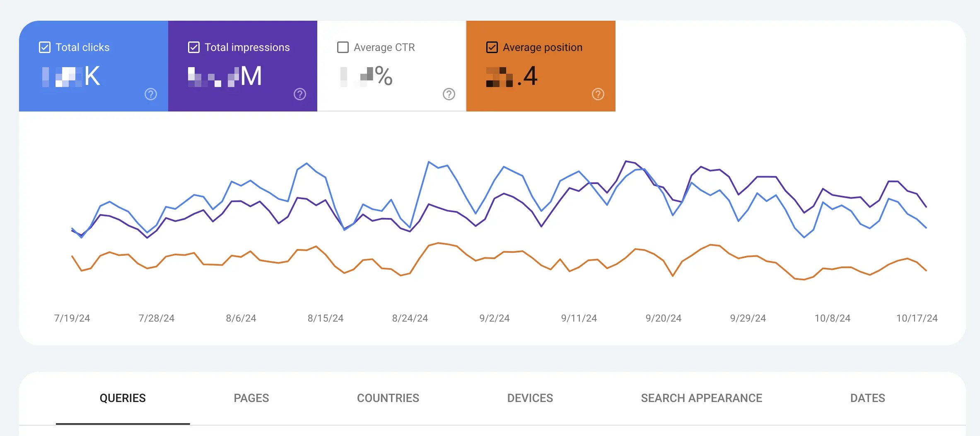Click the Average position value ending .4
The width and height of the screenshot is (980, 436).
[x=512, y=76]
